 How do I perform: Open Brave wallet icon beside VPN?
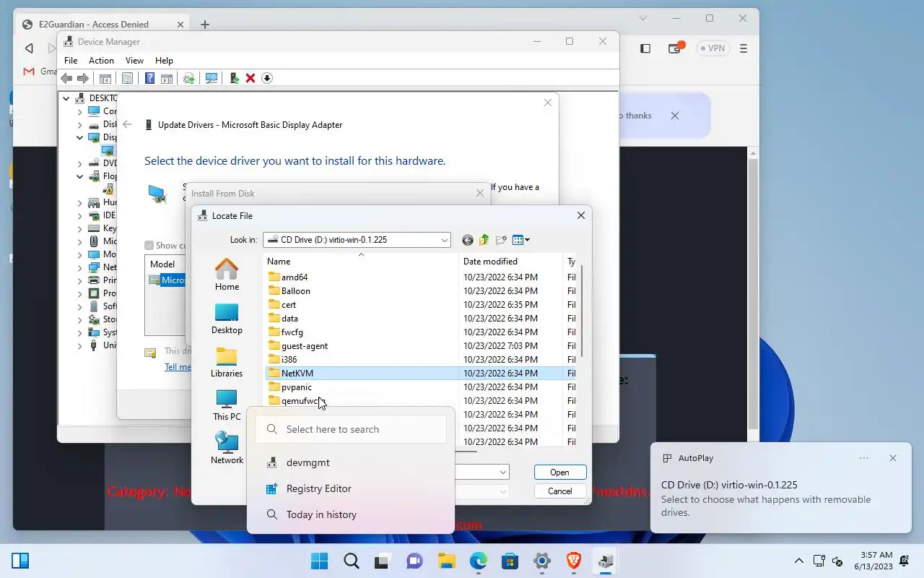tap(675, 48)
